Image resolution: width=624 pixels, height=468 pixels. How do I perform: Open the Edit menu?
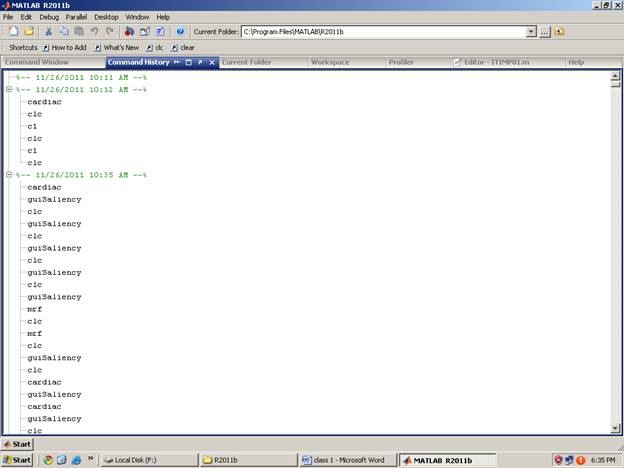pos(26,17)
